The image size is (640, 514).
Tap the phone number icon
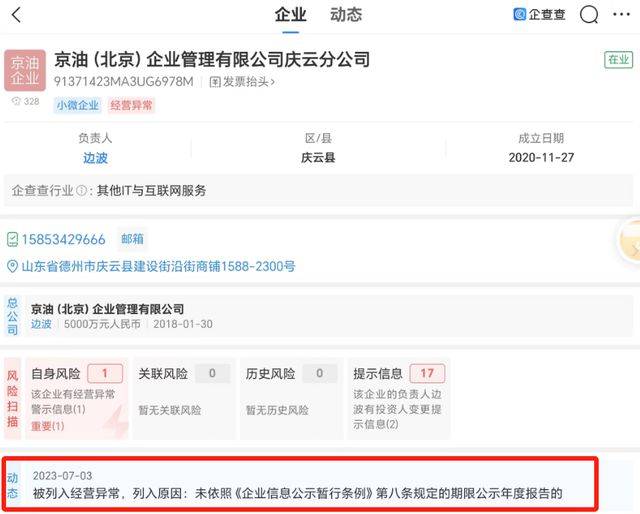click(13, 239)
